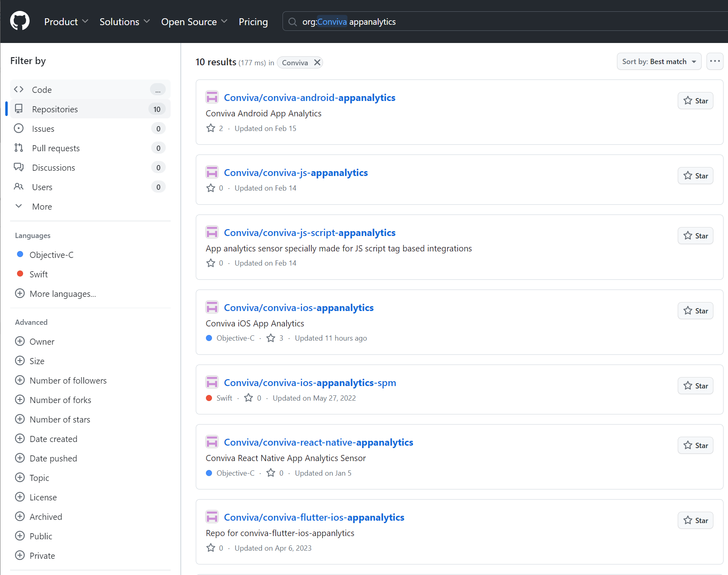This screenshot has height=575, width=728.
Task: Select the Issues filter tab
Action: coord(43,129)
